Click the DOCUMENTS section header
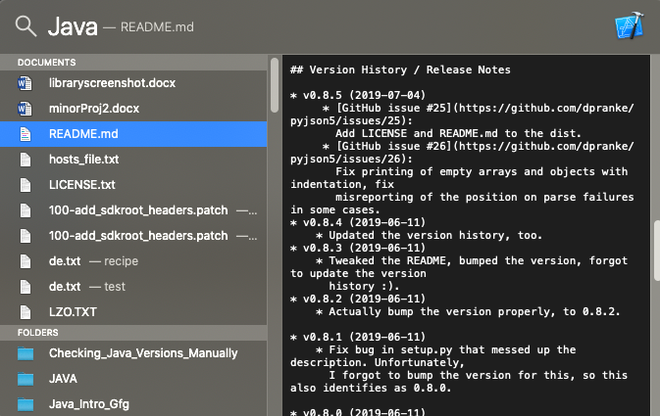The width and height of the screenshot is (660, 416). coord(47,62)
